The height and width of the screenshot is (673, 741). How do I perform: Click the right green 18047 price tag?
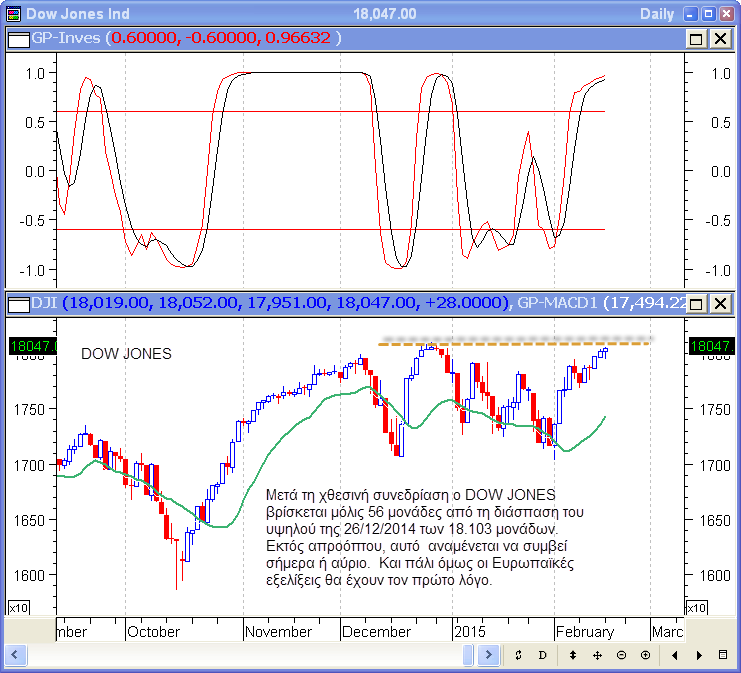(712, 346)
